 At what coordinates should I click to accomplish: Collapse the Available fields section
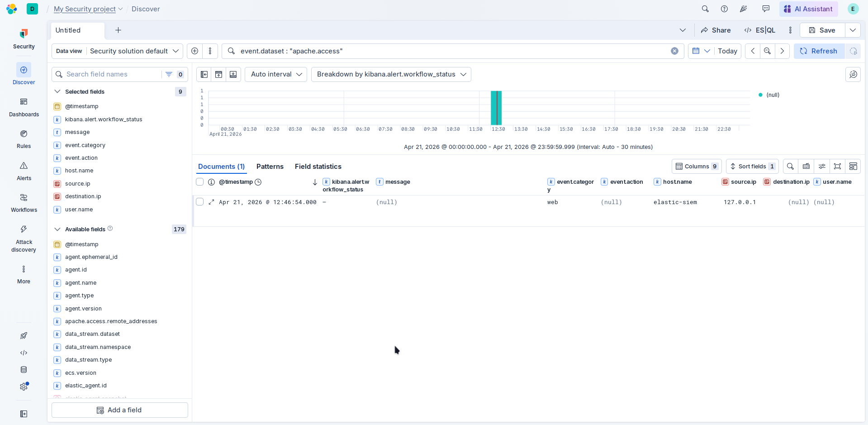[x=57, y=229]
